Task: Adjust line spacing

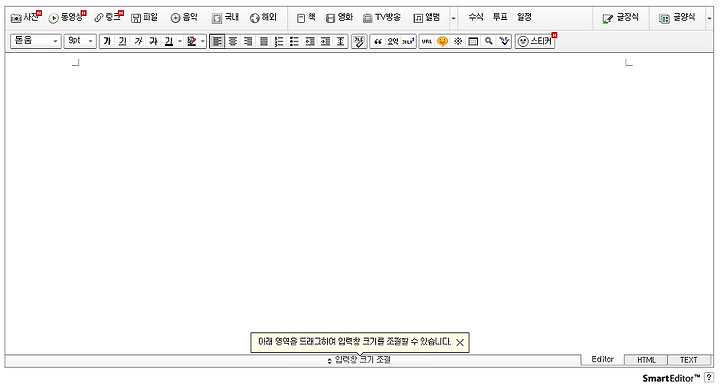Action: pyautogui.click(x=341, y=41)
